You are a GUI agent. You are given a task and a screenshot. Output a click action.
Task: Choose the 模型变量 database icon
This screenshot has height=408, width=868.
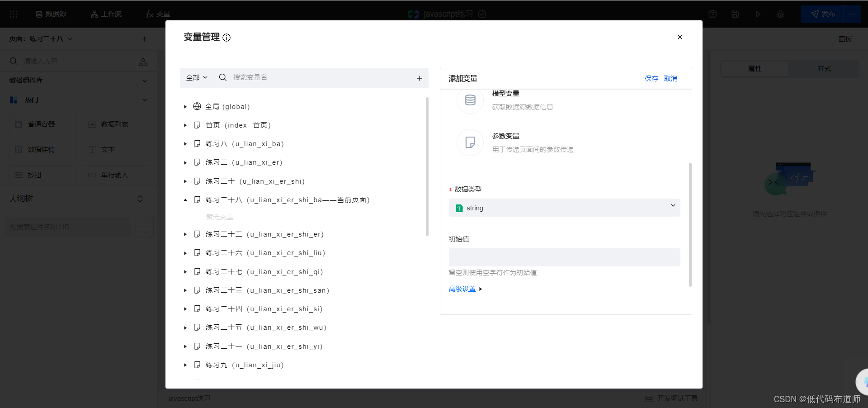[470, 100]
